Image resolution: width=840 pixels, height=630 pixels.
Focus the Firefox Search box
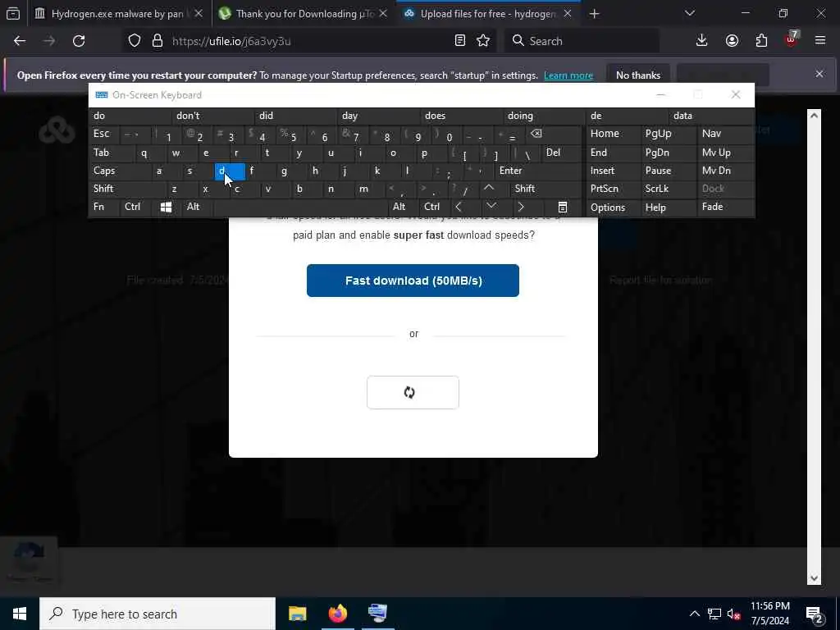click(x=582, y=41)
